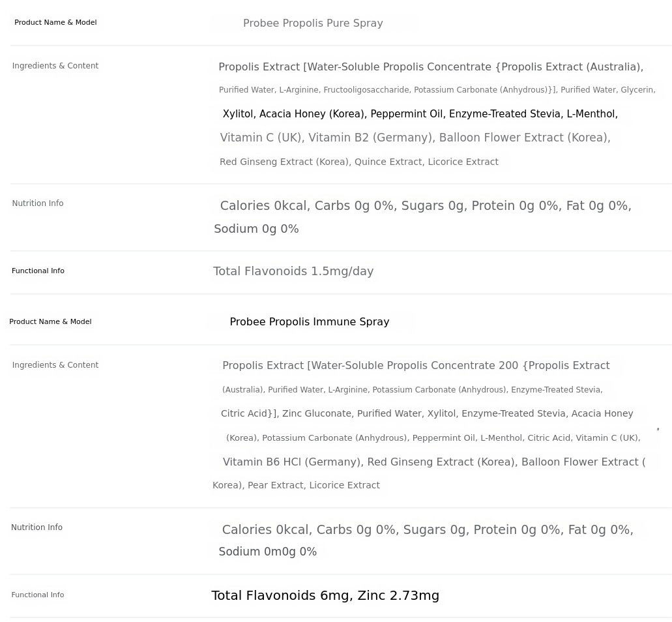The width and height of the screenshot is (672, 622).
Task: Click the line mentioning Zinc Gluconate
Action: (x=427, y=414)
